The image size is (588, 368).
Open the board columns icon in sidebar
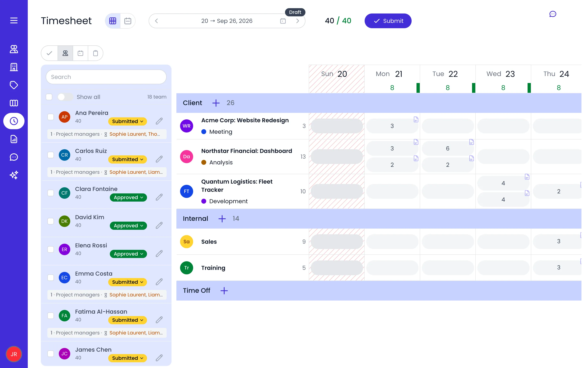14,103
